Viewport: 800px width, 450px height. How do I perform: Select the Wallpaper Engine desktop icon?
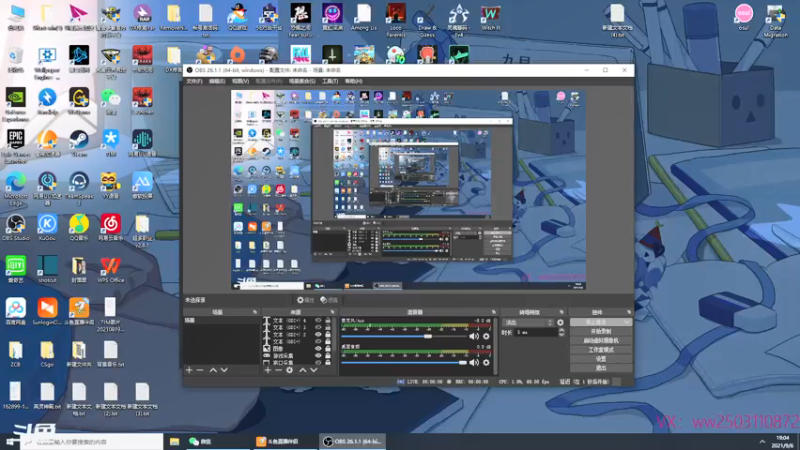pyautogui.click(x=47, y=63)
